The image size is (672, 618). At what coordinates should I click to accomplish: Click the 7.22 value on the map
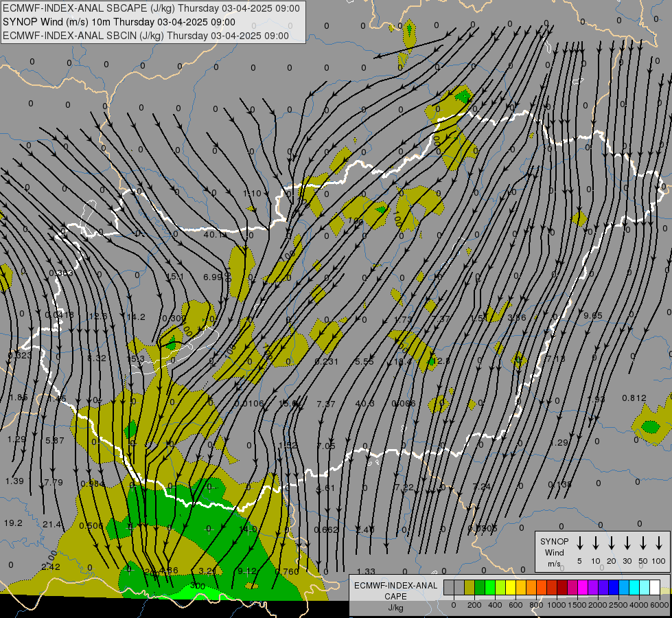[x=404, y=488]
